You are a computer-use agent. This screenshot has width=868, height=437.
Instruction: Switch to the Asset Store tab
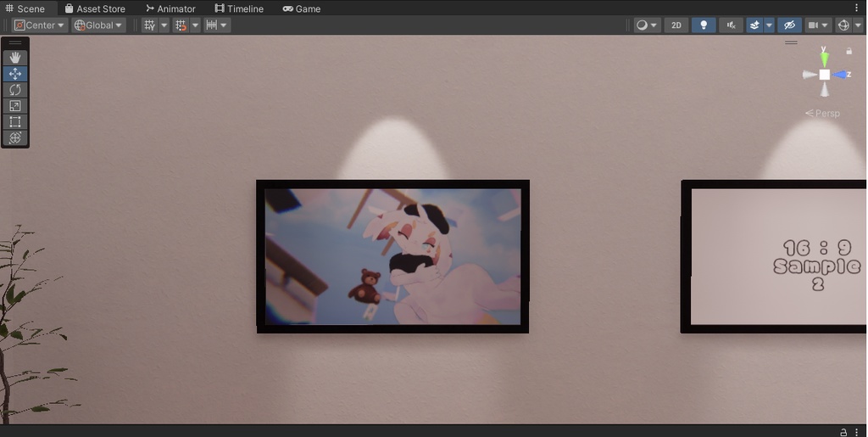click(95, 8)
